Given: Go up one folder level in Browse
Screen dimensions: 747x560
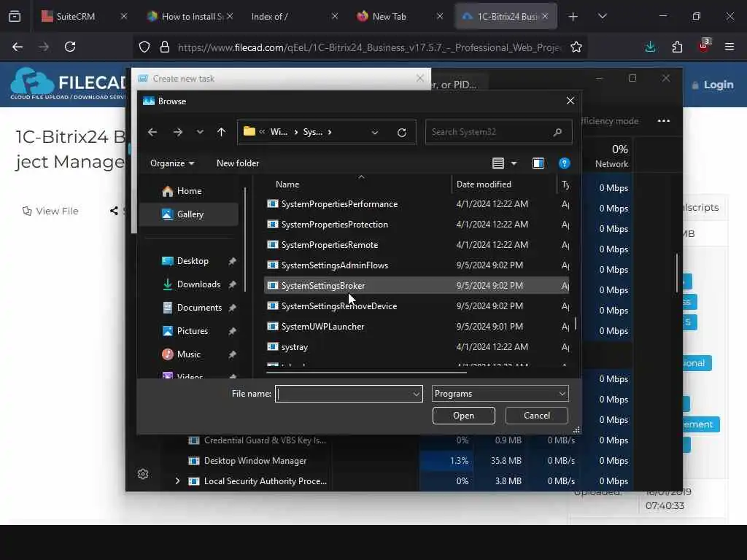Looking at the screenshot, I should tap(221, 132).
